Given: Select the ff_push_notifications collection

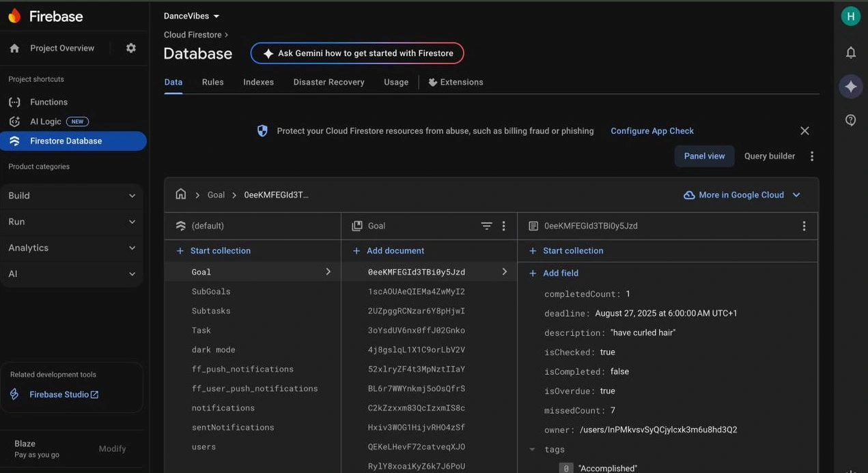Looking at the screenshot, I should [242, 369].
